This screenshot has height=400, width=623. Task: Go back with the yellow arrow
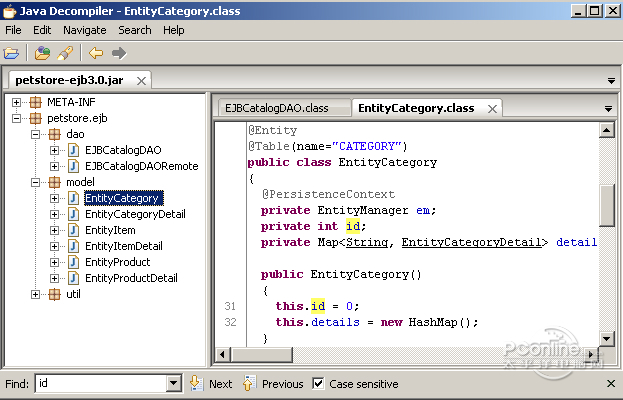pyautogui.click(x=96, y=53)
